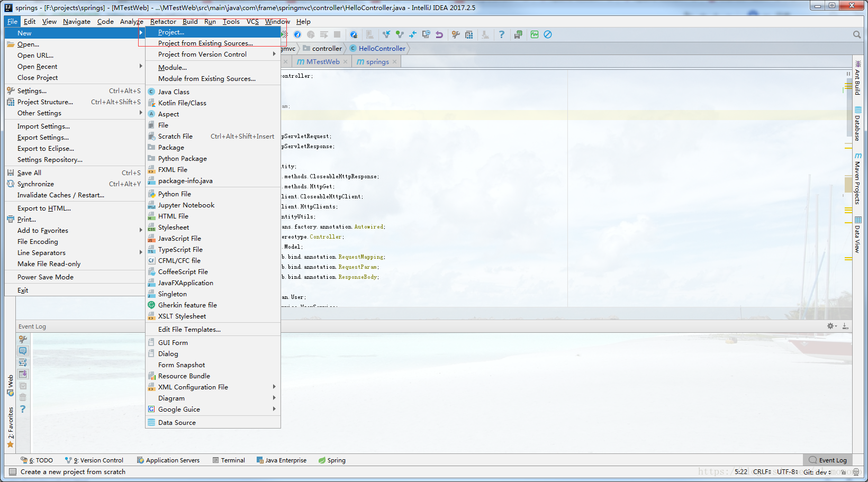Hide the Event Log panel using hide icon

click(845, 326)
